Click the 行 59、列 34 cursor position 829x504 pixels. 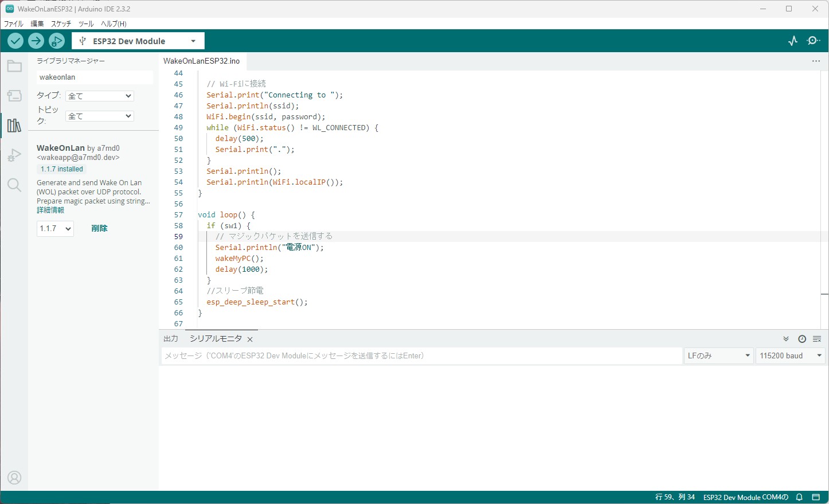pos(675,497)
